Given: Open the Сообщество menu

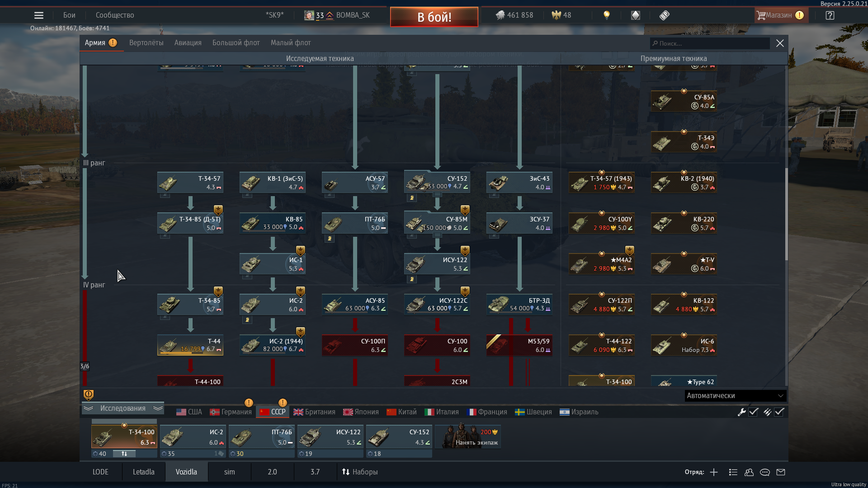Looking at the screenshot, I should 115,15.
